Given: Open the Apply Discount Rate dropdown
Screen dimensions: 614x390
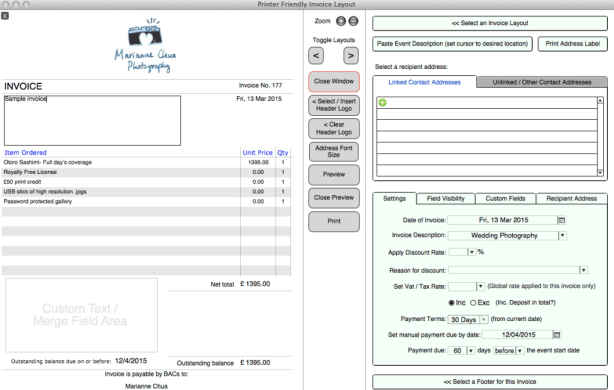Looking at the screenshot, I should click(x=472, y=252).
